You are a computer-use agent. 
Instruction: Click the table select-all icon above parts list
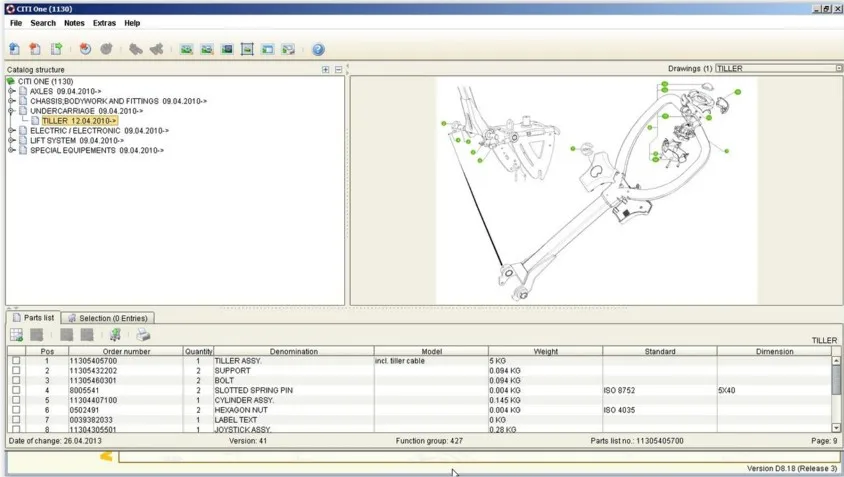click(16, 335)
